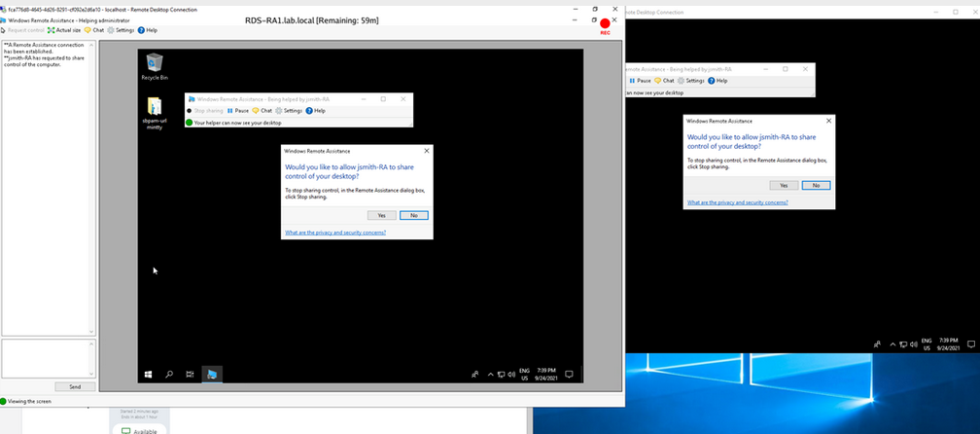Open notification center in right session taskbar
The width and height of the screenshot is (980, 434).
point(967,344)
